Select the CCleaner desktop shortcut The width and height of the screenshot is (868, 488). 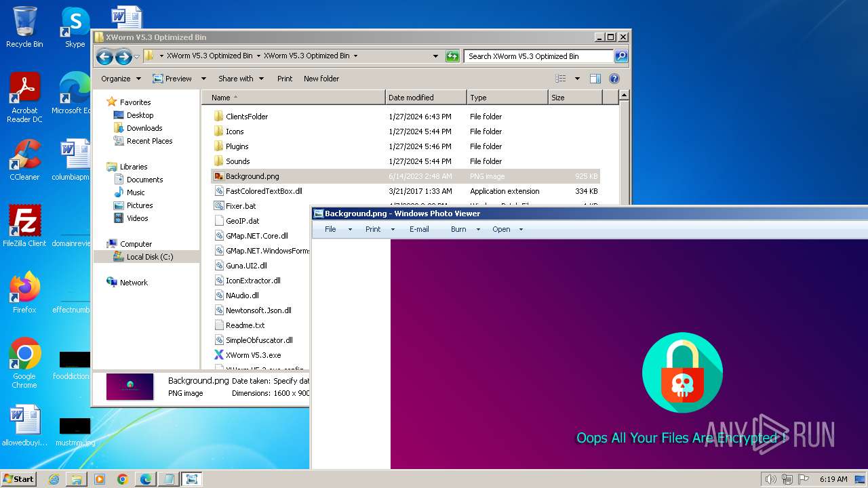coord(24,160)
